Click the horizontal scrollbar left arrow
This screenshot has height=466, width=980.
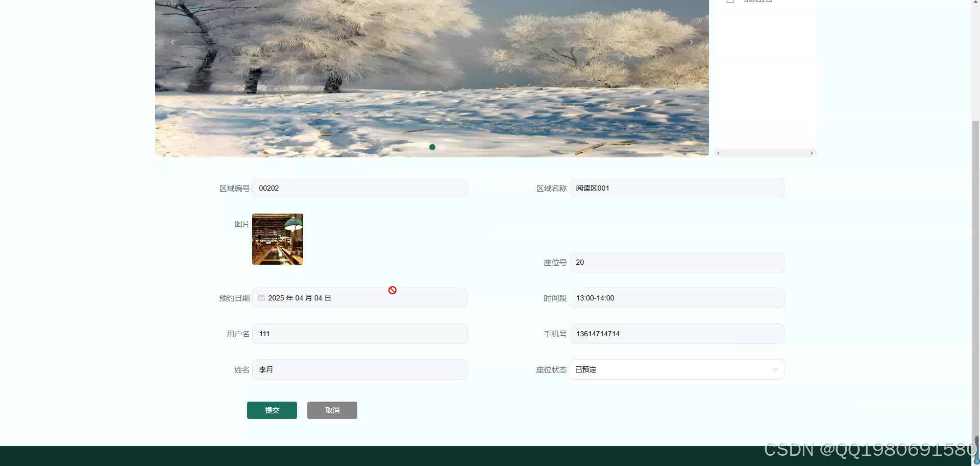point(718,153)
